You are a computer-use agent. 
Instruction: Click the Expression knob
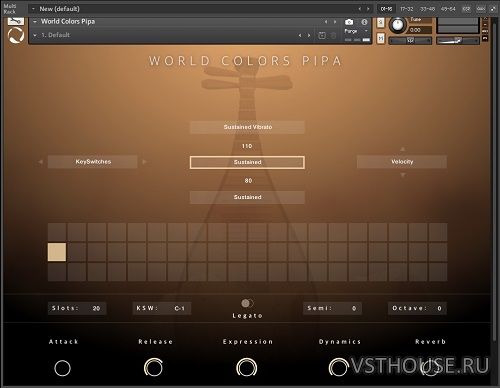247,367
